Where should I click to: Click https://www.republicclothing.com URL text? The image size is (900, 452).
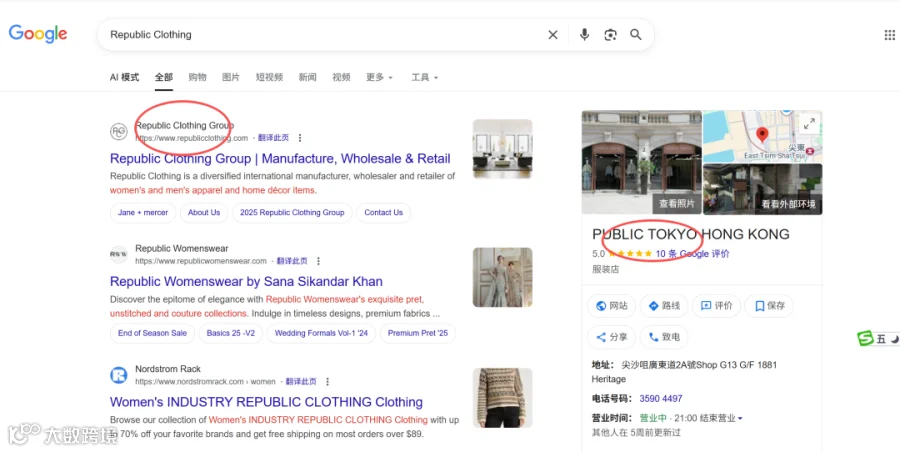[192, 138]
